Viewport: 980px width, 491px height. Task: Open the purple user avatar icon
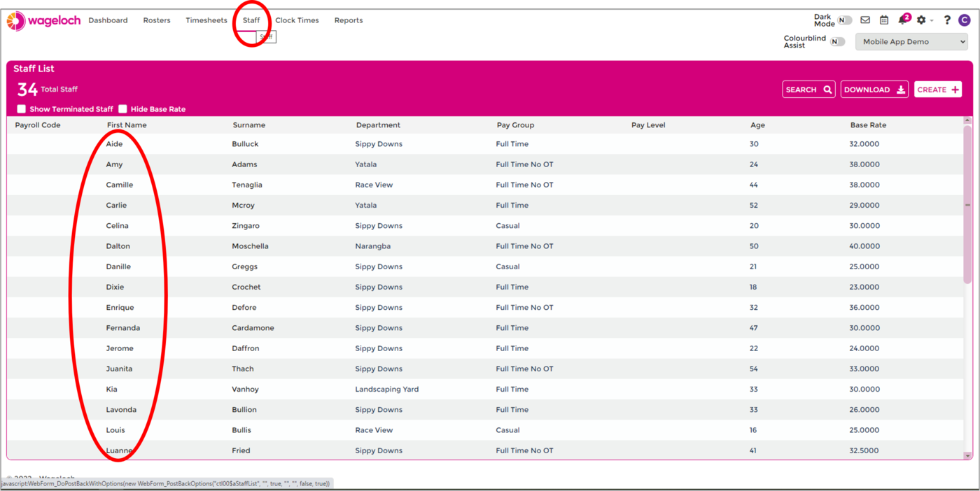pos(965,20)
